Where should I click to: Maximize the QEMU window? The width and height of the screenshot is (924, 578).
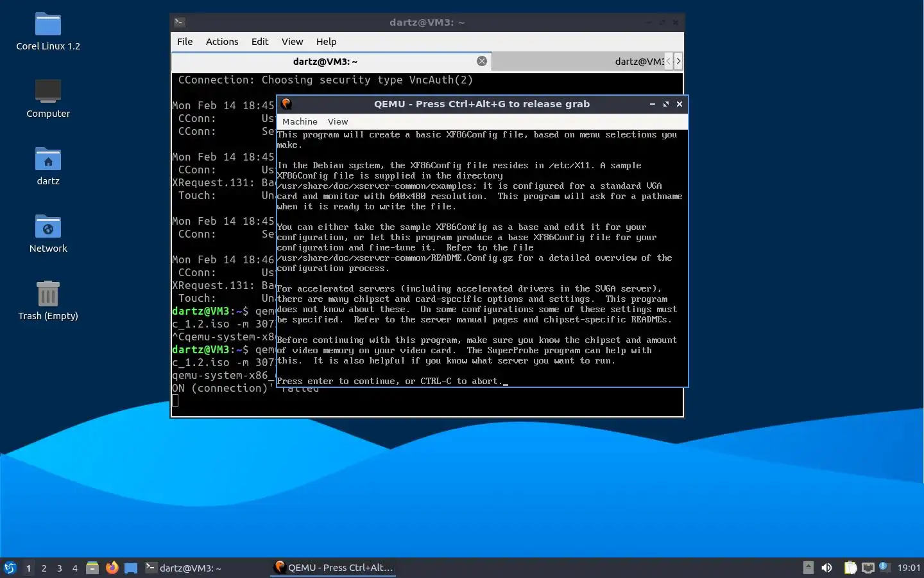(x=665, y=104)
